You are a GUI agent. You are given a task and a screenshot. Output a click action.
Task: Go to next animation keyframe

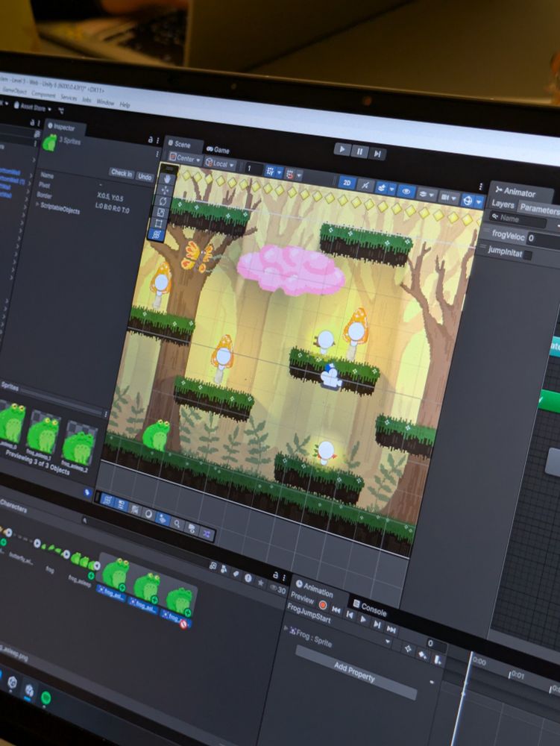coord(377,624)
